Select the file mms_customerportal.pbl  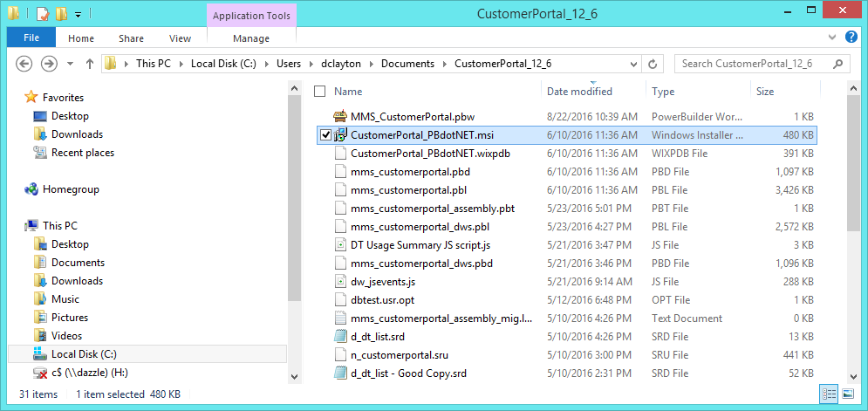pos(408,190)
